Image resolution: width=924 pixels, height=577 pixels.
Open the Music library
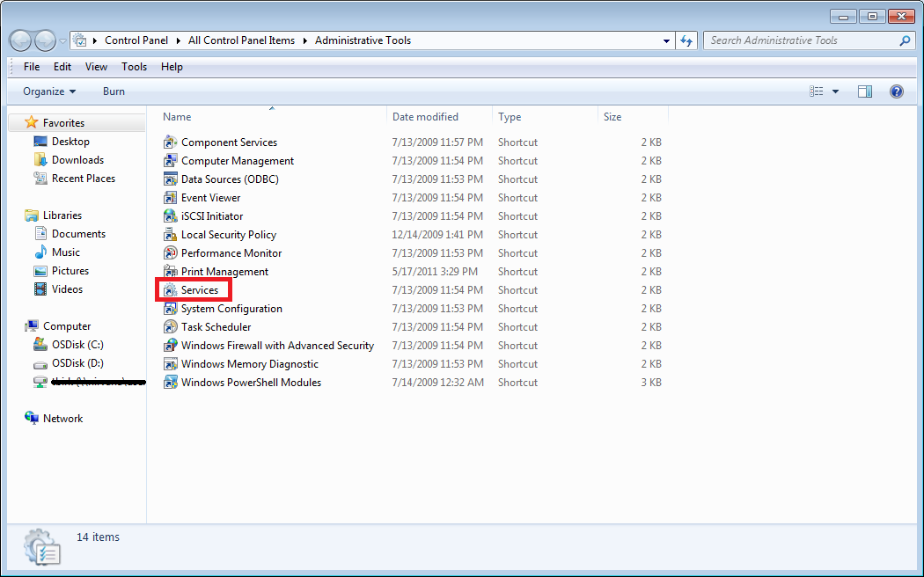[x=65, y=252]
